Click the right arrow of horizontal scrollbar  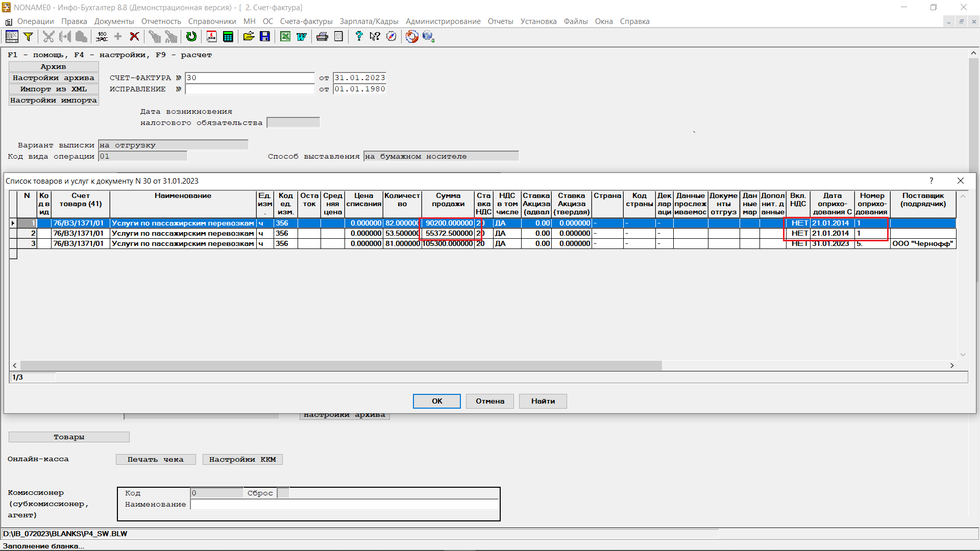click(952, 365)
